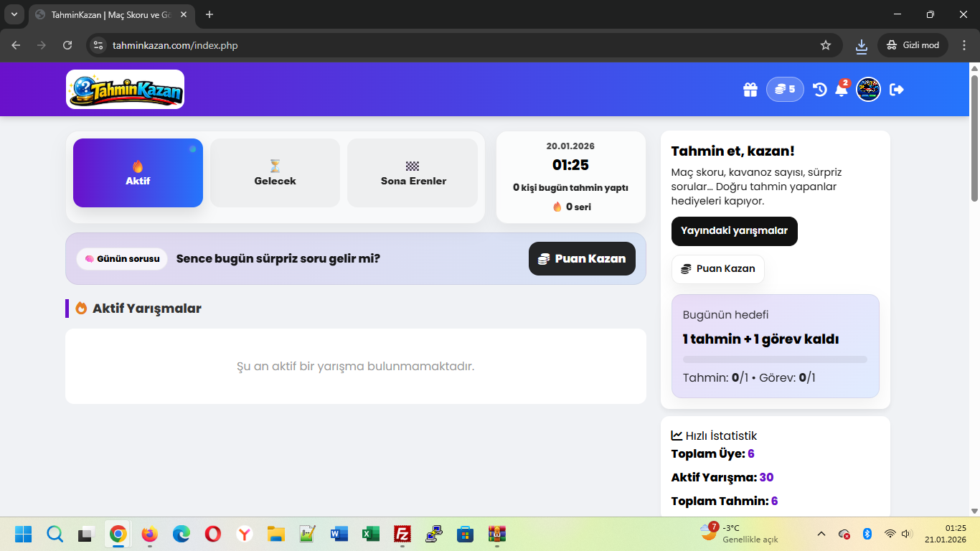
Task: Expand the Chrome tab search dropdown arrow
Action: (x=14, y=14)
